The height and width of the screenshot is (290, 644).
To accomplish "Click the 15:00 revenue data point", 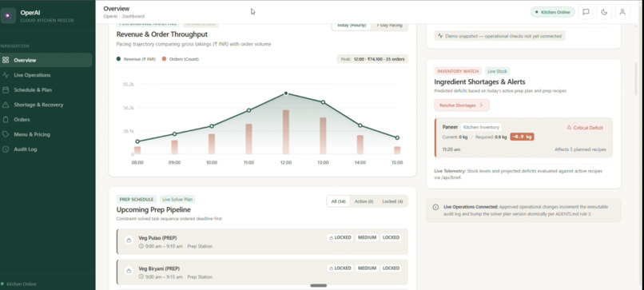I will coord(397,137).
